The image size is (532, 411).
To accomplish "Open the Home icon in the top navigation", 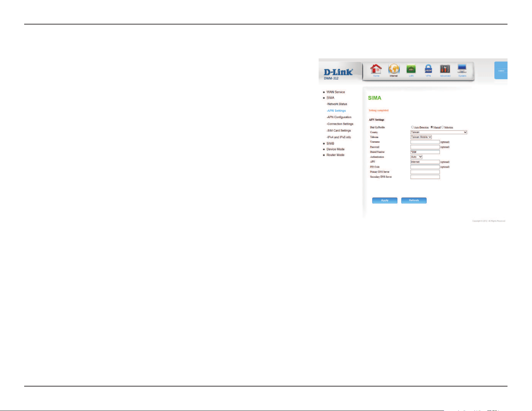I will 376,70.
